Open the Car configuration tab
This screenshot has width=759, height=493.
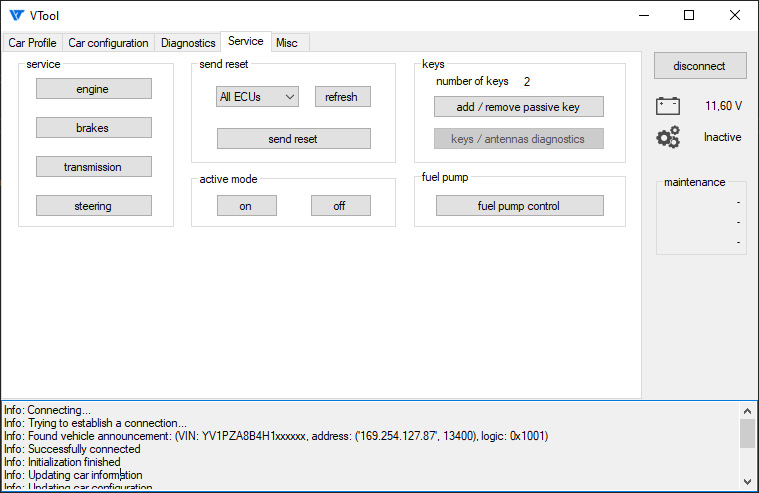(x=108, y=43)
